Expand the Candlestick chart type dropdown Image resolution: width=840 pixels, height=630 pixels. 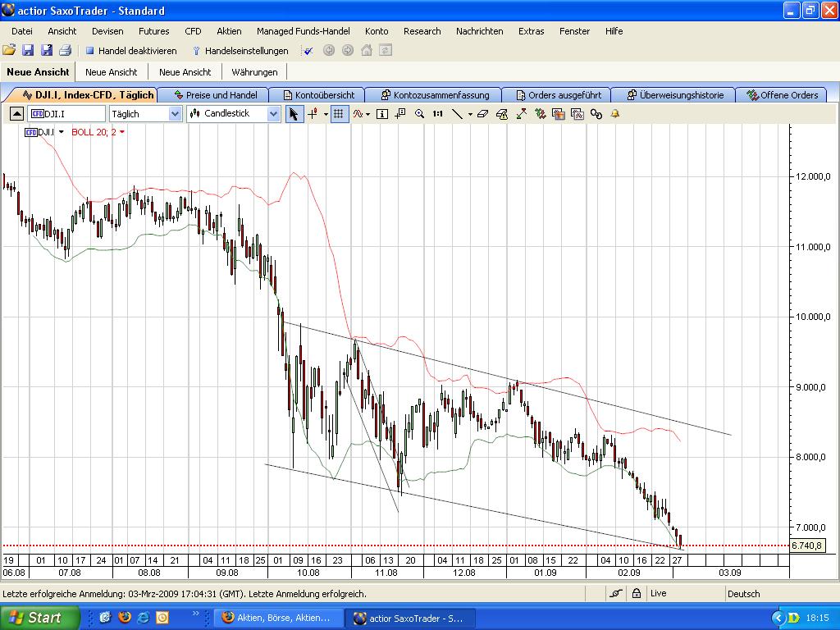point(273,114)
